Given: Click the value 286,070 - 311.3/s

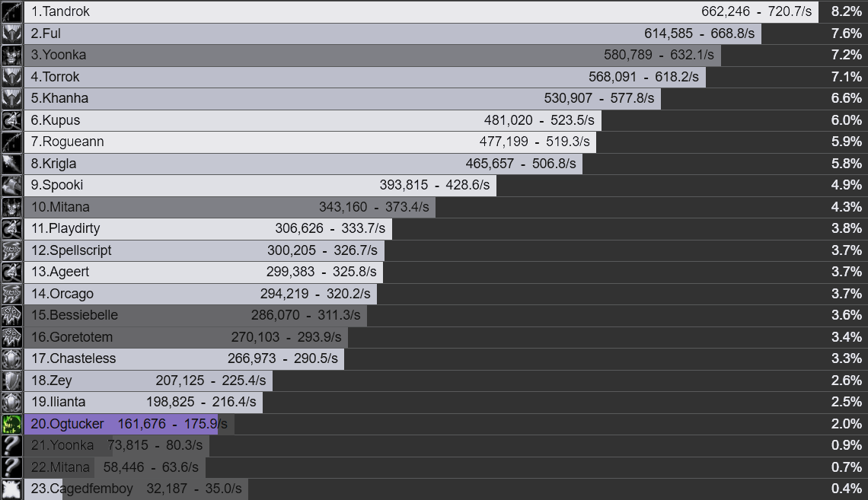Looking at the screenshot, I should (305, 316).
